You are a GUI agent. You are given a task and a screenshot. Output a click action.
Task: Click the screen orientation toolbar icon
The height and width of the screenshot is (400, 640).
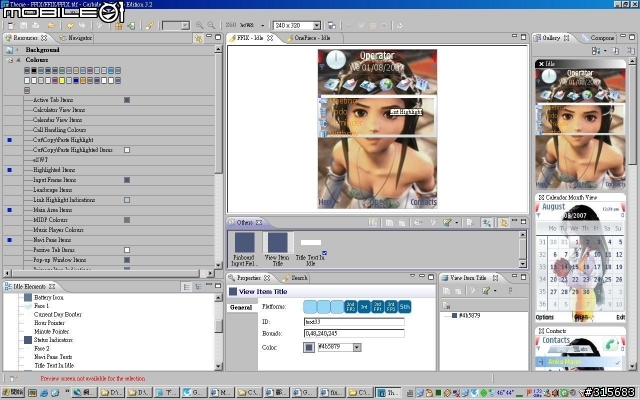click(x=332, y=25)
